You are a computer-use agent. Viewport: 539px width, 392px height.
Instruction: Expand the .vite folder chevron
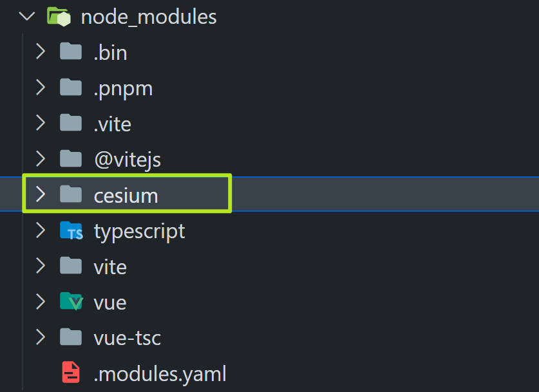click(x=41, y=123)
